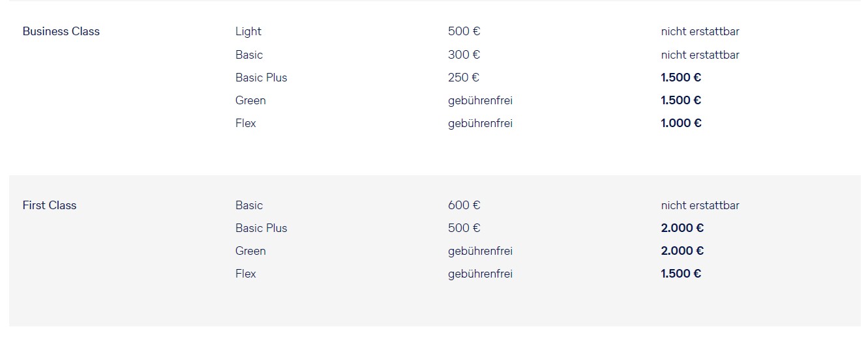This screenshot has width=868, height=346.
Task: Select Basic Plus fare in First Class
Action: coord(261,228)
